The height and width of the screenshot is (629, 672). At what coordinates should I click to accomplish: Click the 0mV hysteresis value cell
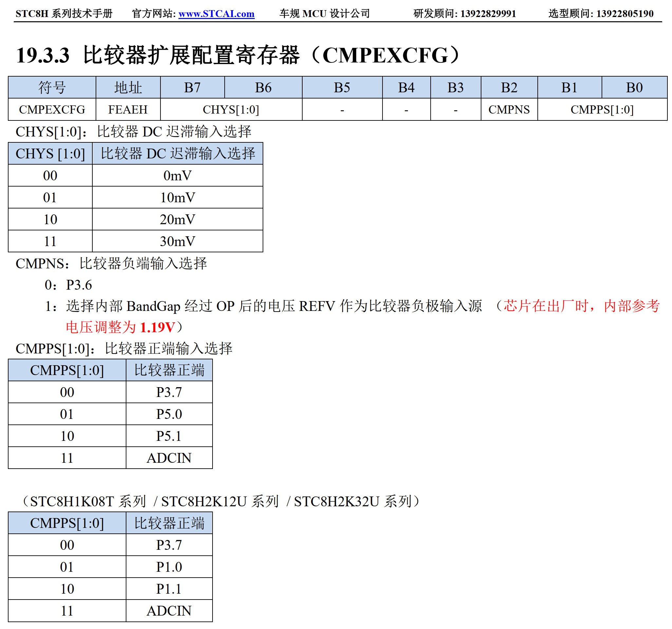point(177,175)
